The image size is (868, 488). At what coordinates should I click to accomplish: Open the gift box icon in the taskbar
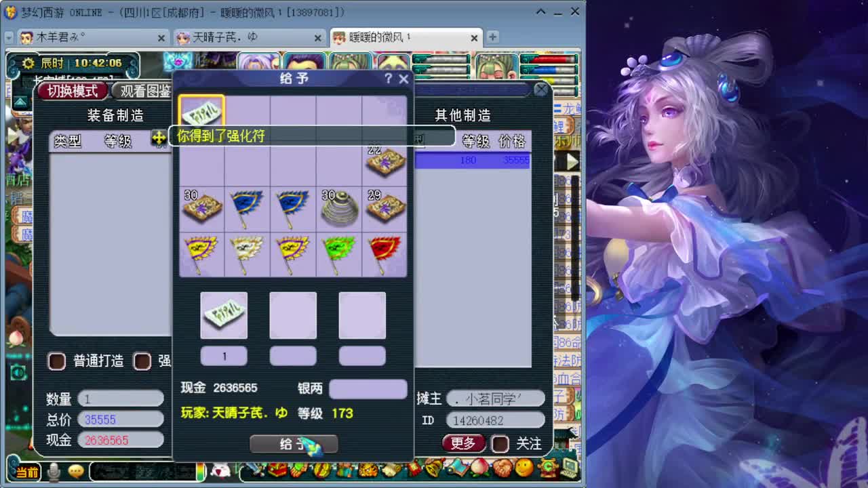pyautogui.click(x=277, y=469)
